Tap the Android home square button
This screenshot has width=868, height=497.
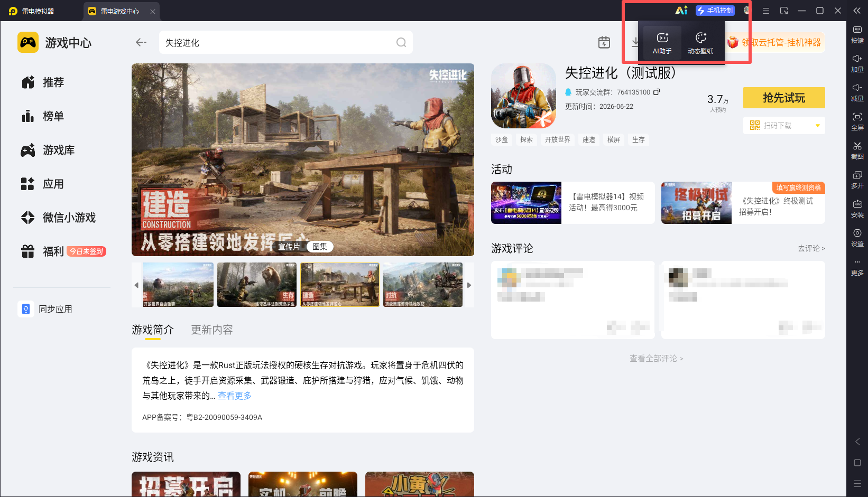point(857,463)
